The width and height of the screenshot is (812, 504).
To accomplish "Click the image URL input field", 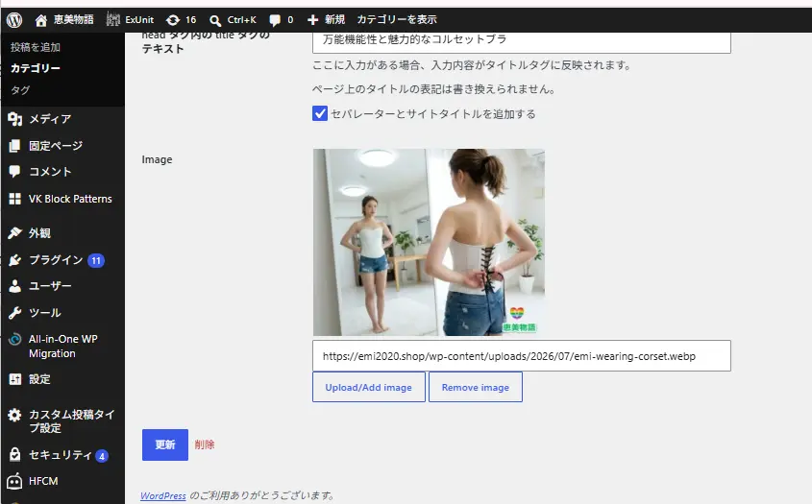I will 522,355.
